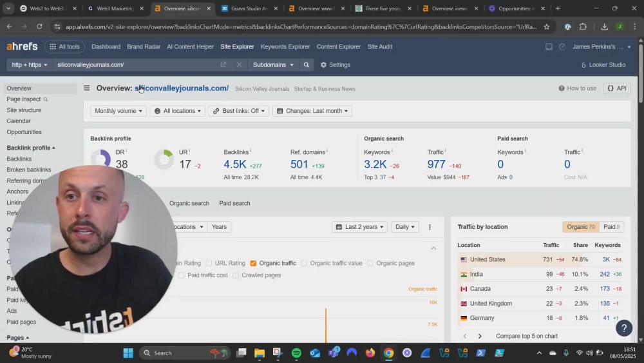Open the Best links: Off dropdown
The height and width of the screenshot is (363, 644).
pyautogui.click(x=239, y=111)
